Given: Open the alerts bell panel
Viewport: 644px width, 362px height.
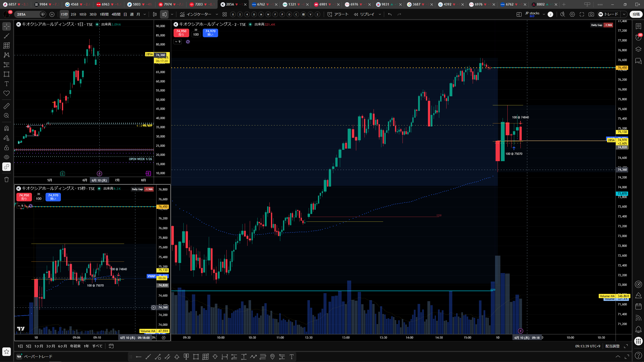Looking at the screenshot, I should tap(638, 329).
